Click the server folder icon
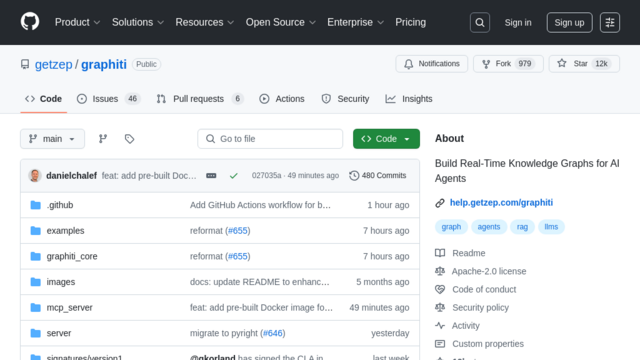The width and height of the screenshot is (640, 360). [x=36, y=333]
